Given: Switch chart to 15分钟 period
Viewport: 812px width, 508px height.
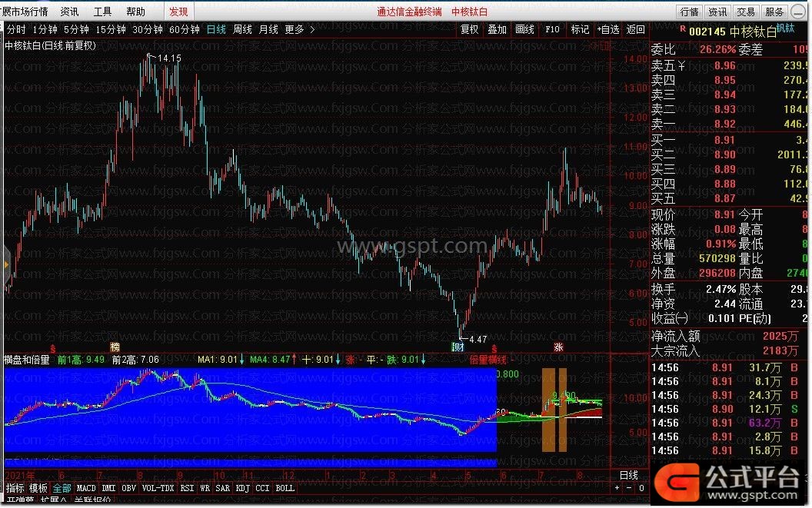Looking at the screenshot, I should point(111,29).
